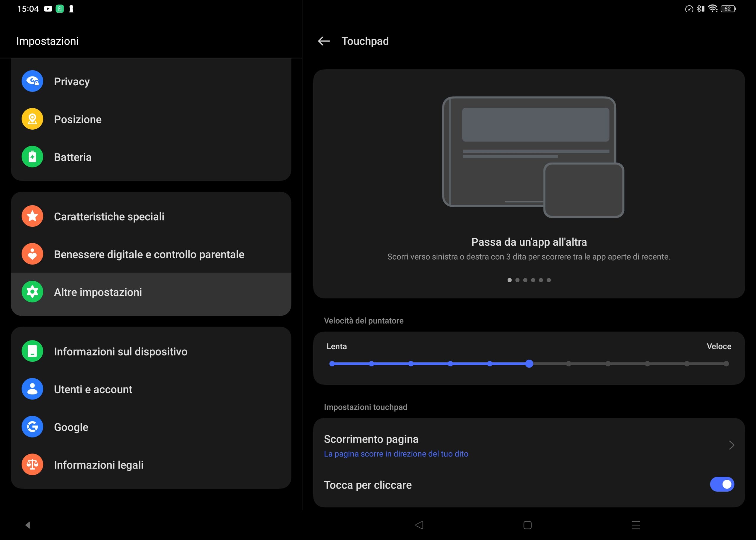The height and width of the screenshot is (540, 756).
Task: Tap the Caratteristiche speciali star icon
Action: tap(32, 216)
